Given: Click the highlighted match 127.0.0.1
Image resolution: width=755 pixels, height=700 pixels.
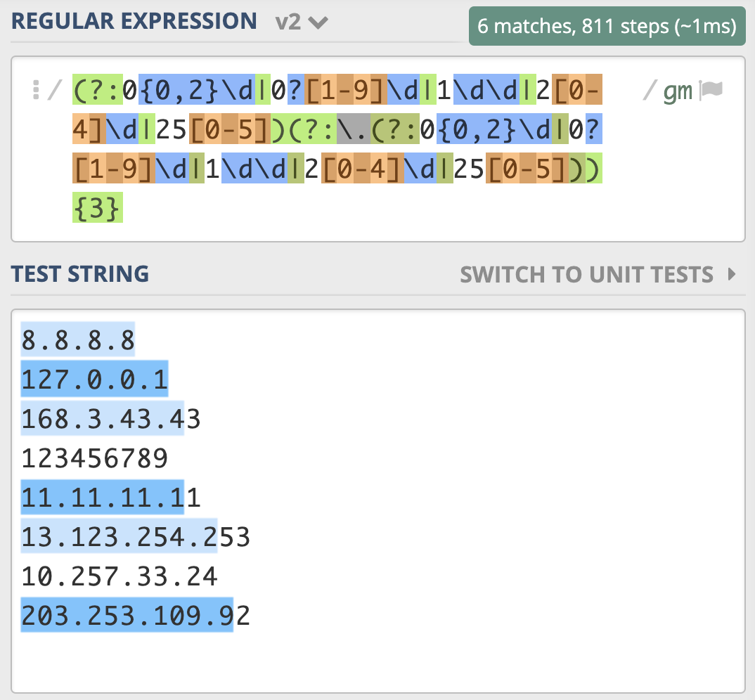Looking at the screenshot, I should point(95,380).
